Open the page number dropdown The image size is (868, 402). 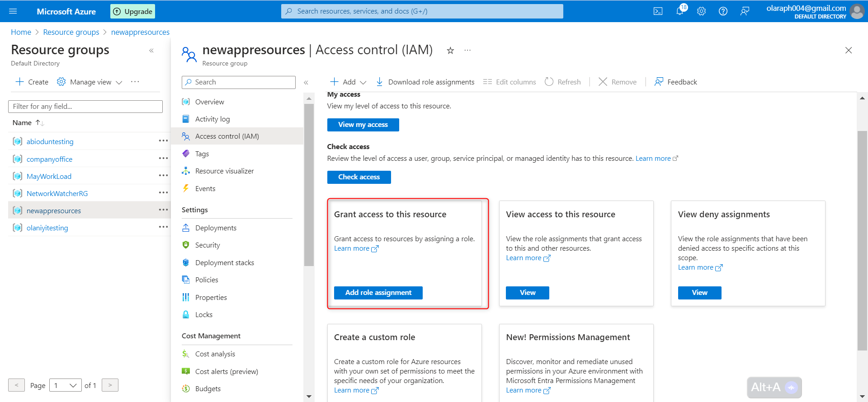point(65,385)
